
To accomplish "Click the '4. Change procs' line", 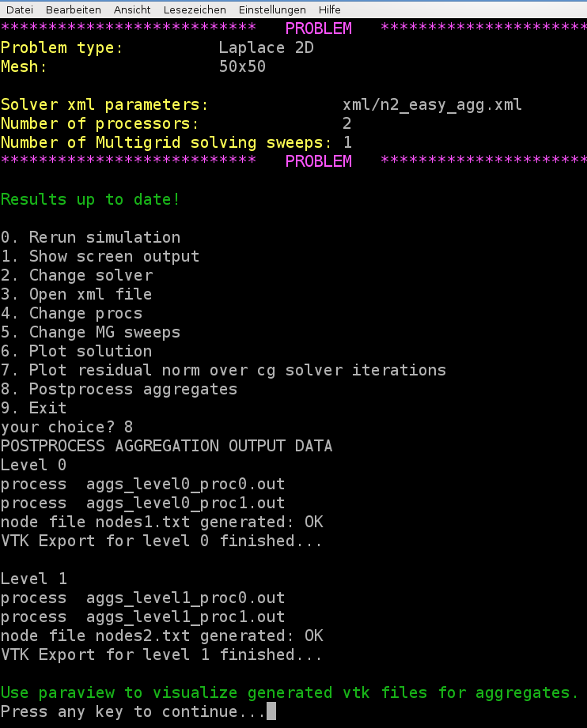I will pos(71,313).
